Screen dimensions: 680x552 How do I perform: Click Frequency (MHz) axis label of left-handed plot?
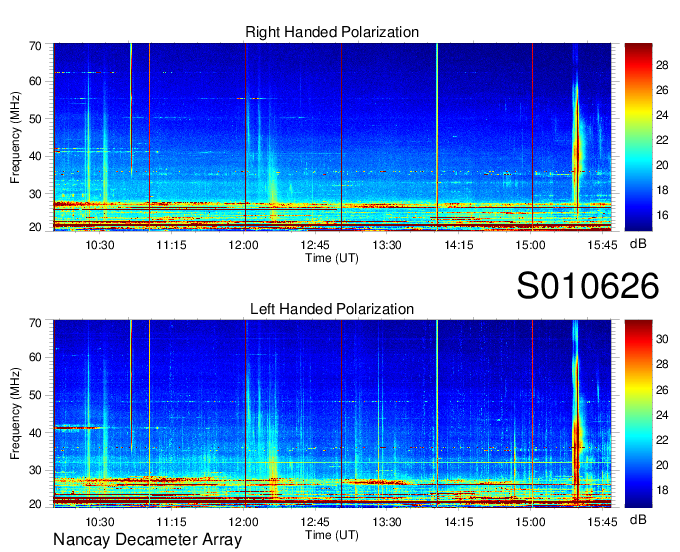(x=15, y=414)
